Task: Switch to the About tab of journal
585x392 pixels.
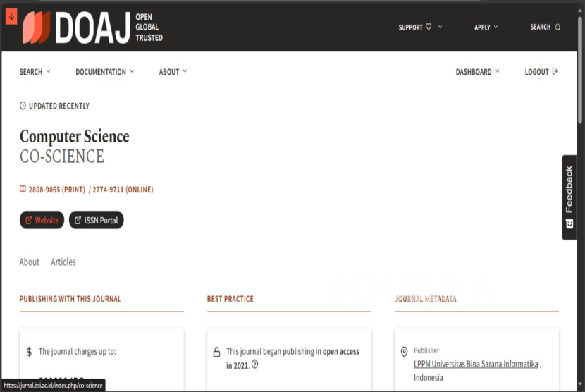Action: tap(29, 262)
